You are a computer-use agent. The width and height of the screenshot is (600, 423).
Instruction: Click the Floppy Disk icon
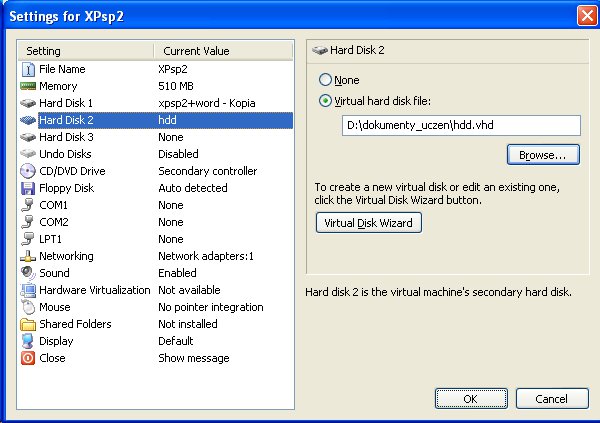pos(28,188)
